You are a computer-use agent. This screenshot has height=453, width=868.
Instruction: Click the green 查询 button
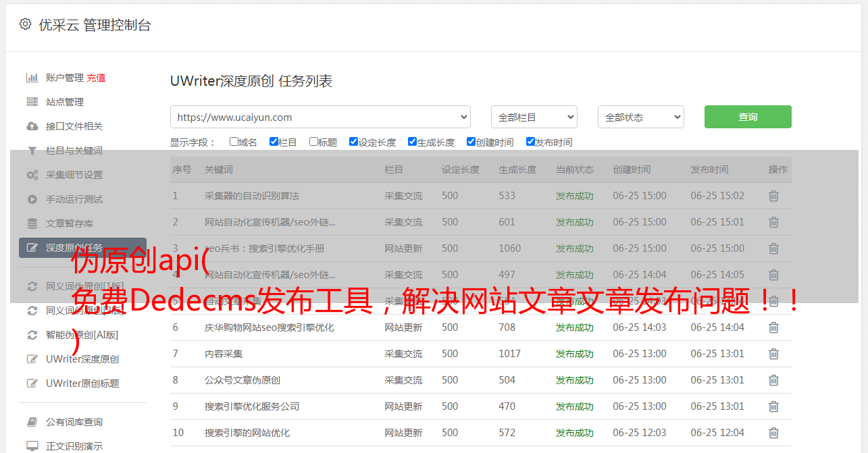click(748, 117)
